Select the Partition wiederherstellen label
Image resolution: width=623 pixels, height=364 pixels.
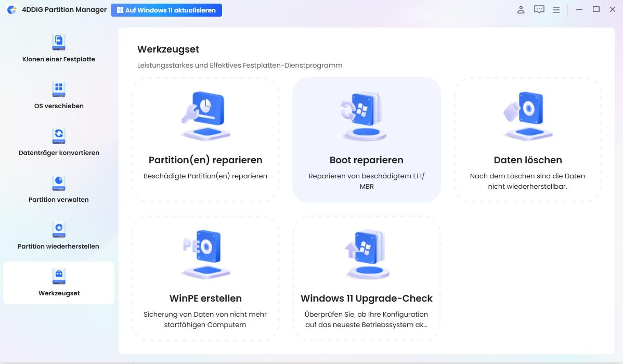[58, 246]
